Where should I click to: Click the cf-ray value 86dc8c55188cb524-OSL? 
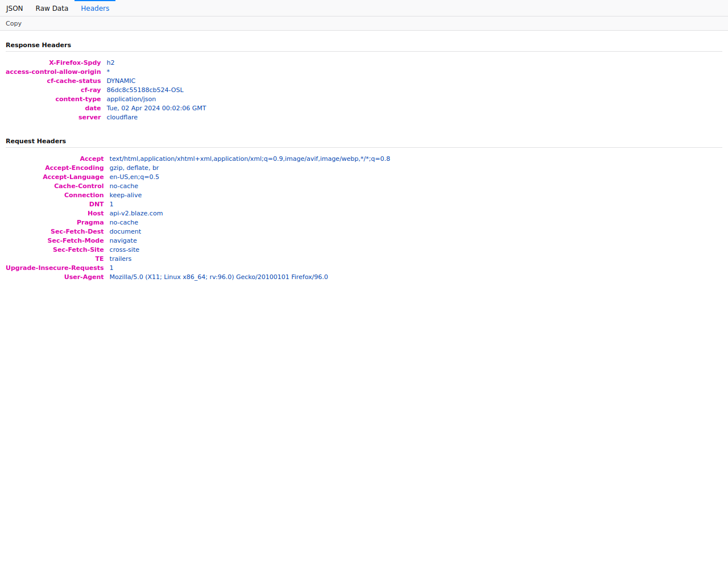145,90
